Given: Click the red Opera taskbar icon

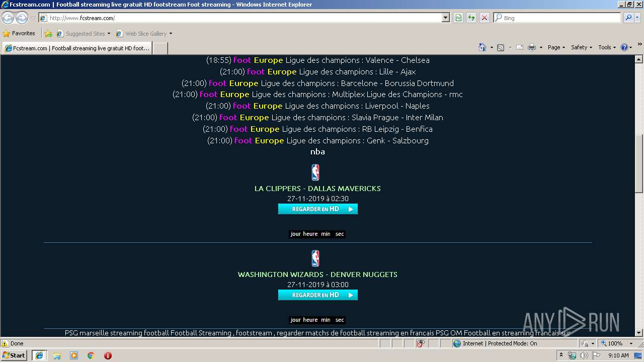Looking at the screenshot, I should 108,355.
